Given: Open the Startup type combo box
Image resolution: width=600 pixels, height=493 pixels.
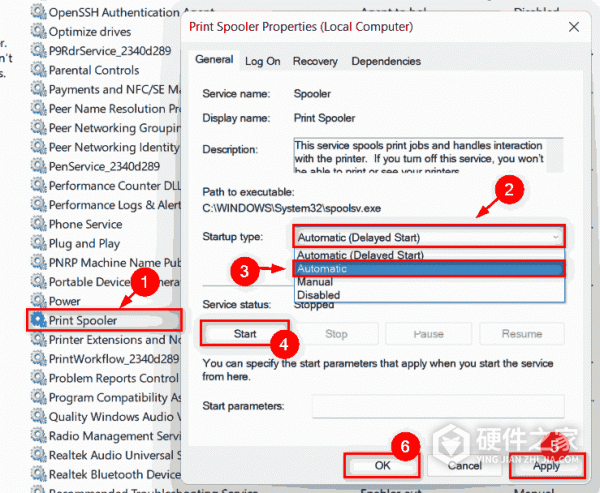Looking at the screenshot, I should [428, 237].
